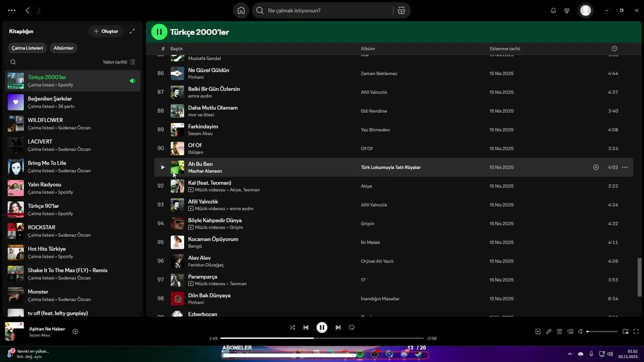Toggle shuffle playback
Screen dimensions: 644x362
(292, 327)
